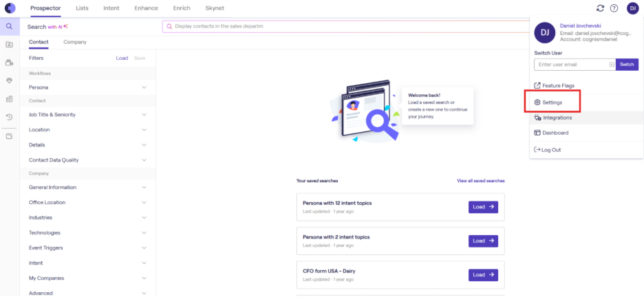Click the diamond icon in left sidebar

click(x=10, y=81)
